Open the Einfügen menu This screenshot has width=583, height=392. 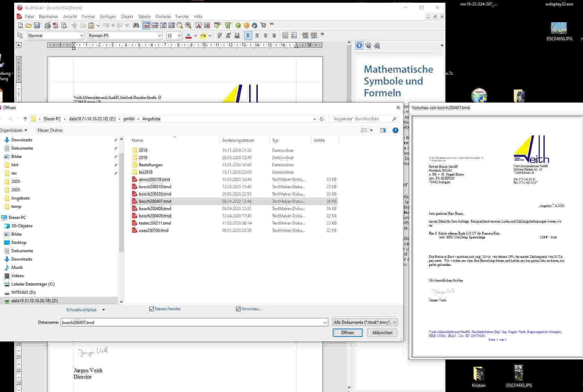[108, 17]
